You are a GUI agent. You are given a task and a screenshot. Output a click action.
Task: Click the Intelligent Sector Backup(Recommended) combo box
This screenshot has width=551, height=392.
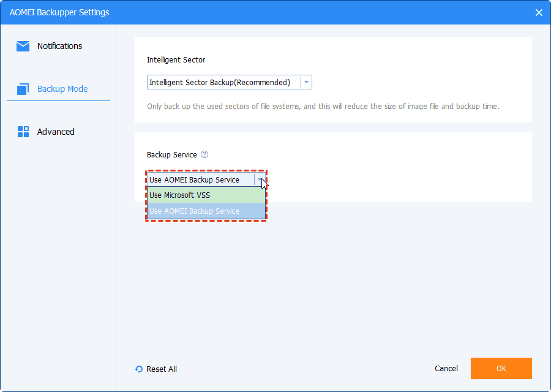223,83
